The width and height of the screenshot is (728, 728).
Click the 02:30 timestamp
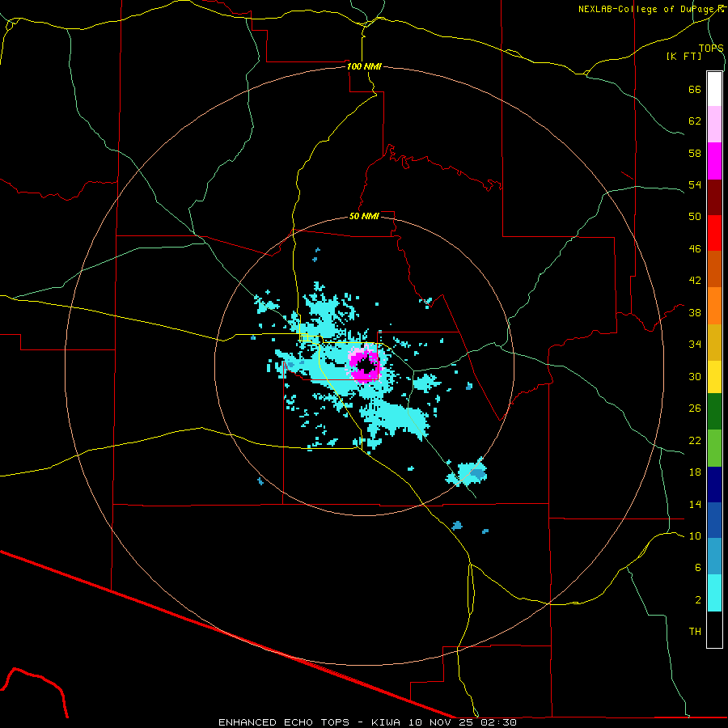pos(498,722)
